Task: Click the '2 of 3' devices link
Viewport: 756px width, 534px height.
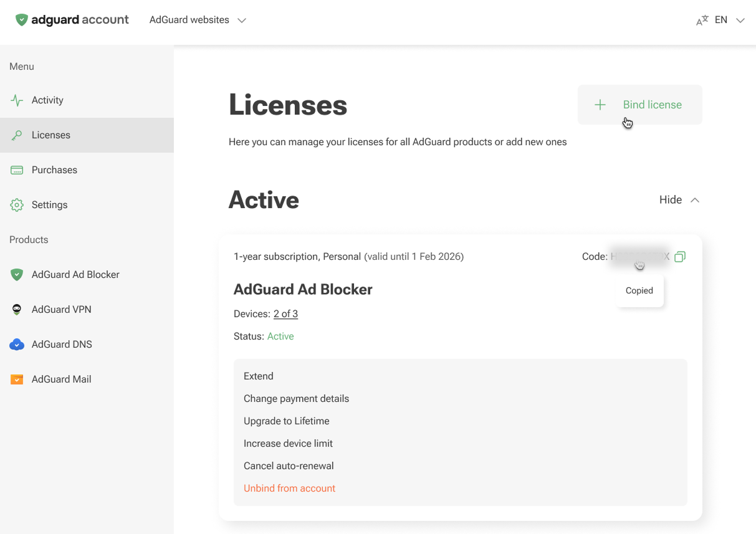Action: [285, 314]
